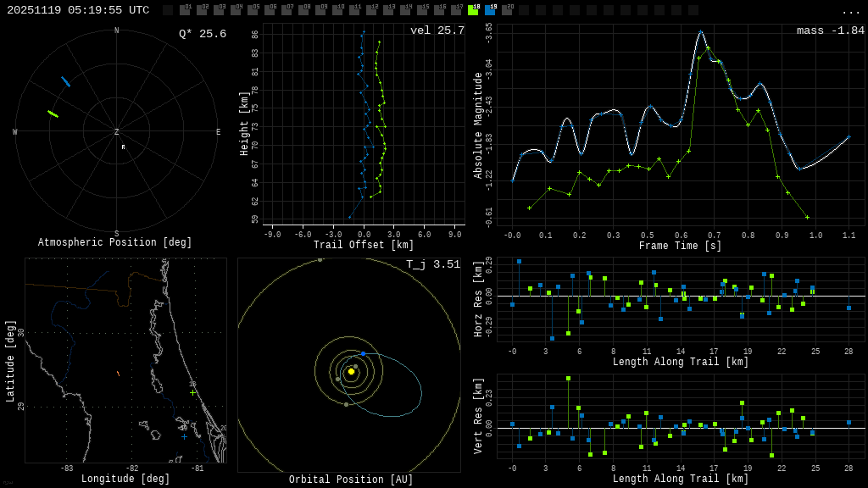Screen dimensions: 868x488
Task: Click the blue Earth dot on the orbit
Action: point(363,353)
